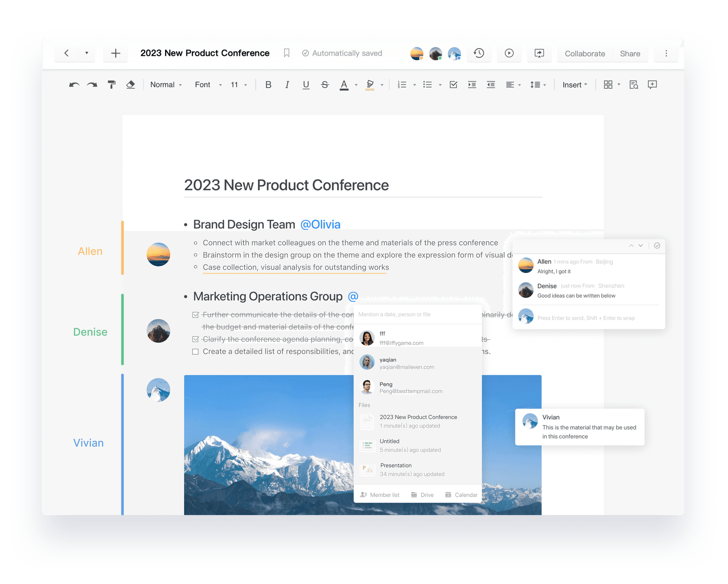This screenshot has height=584, width=728.
Task: Uncheck the 'Clarify the conference agenda' task
Action: (196, 339)
